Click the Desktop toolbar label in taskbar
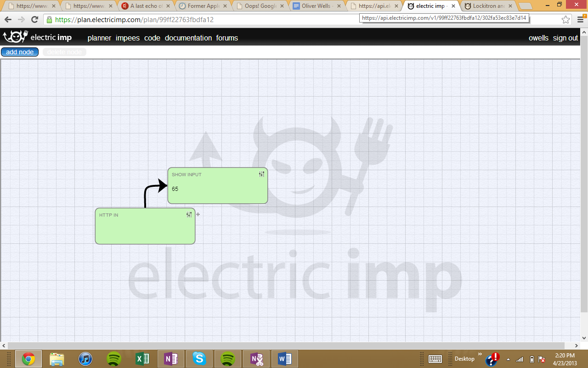This screenshot has width=588, height=368. click(464, 359)
